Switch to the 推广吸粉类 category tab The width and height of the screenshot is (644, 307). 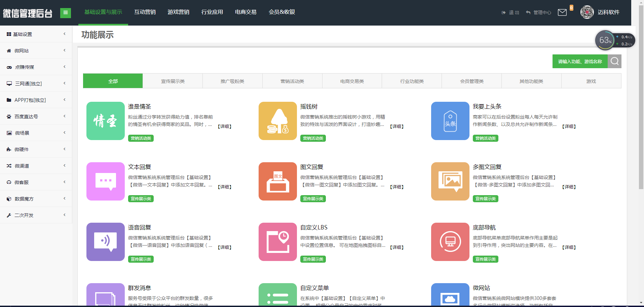pyautogui.click(x=232, y=81)
